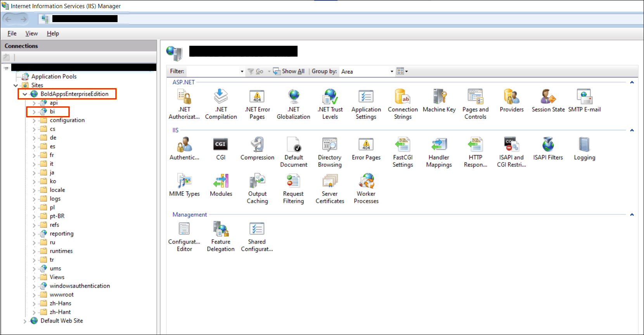Open ISAPI Filters feature
The width and height of the screenshot is (644, 335).
tap(548, 149)
